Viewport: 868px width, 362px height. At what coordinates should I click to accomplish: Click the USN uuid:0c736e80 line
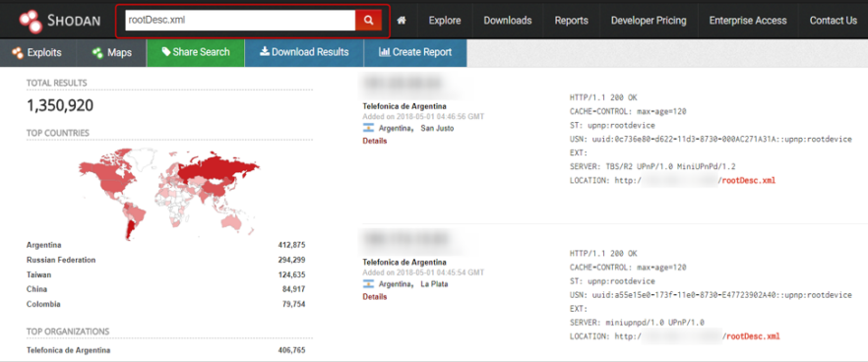tap(711, 139)
